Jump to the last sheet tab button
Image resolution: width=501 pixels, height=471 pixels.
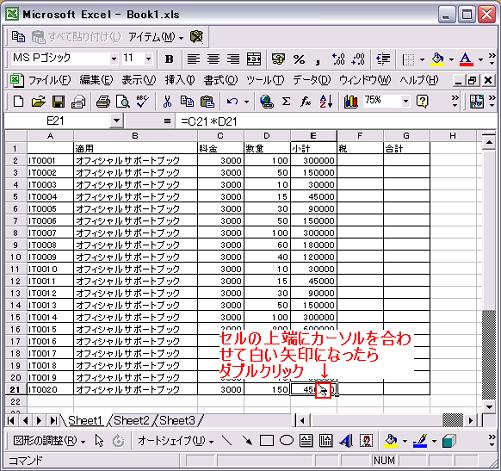click(x=53, y=420)
